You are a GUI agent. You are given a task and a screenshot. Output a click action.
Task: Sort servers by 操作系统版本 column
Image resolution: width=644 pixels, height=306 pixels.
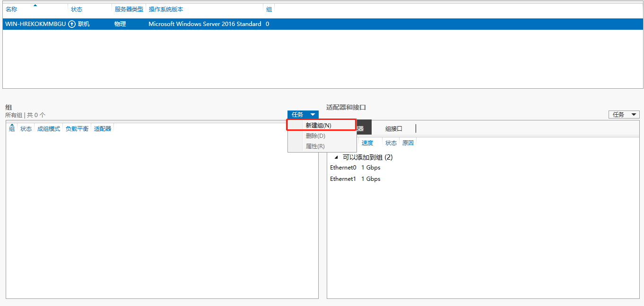click(x=165, y=9)
